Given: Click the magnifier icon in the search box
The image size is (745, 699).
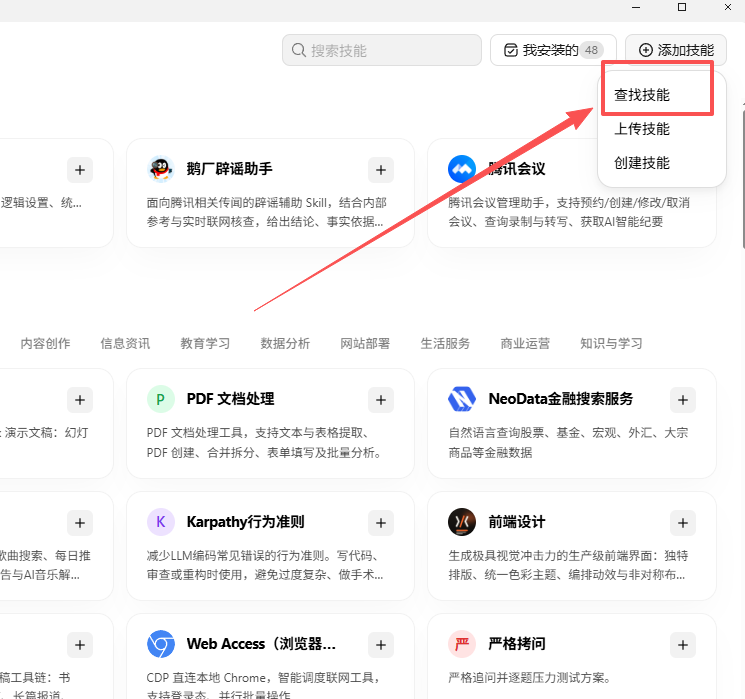Looking at the screenshot, I should point(298,50).
